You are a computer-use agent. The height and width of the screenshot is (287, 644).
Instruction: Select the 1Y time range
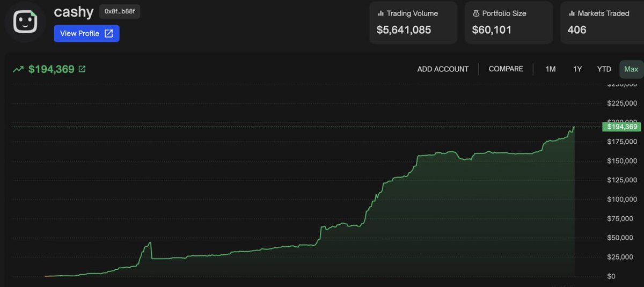[x=577, y=69]
